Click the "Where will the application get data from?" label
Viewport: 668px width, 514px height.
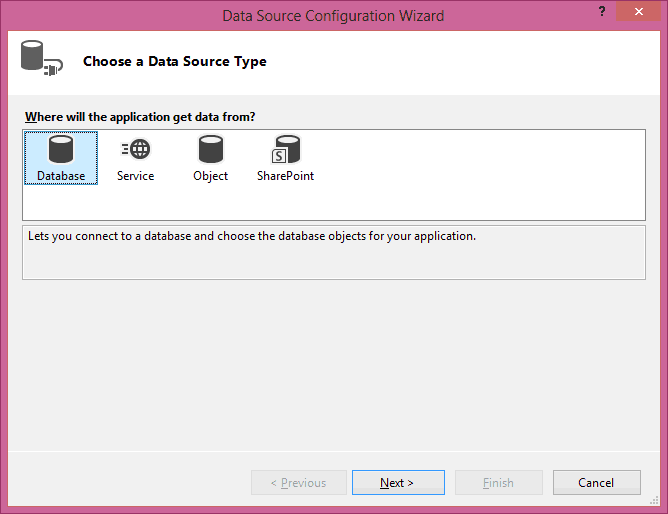(x=140, y=117)
